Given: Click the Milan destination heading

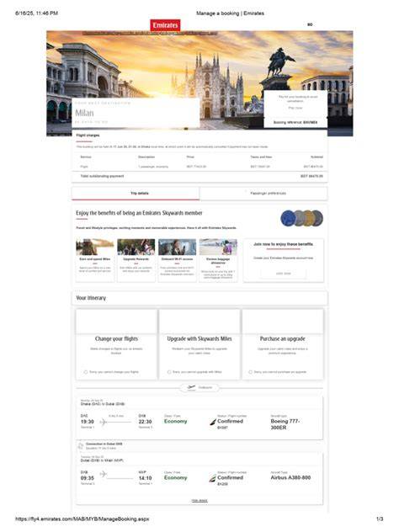Looking at the screenshot, I should pyautogui.click(x=84, y=113).
